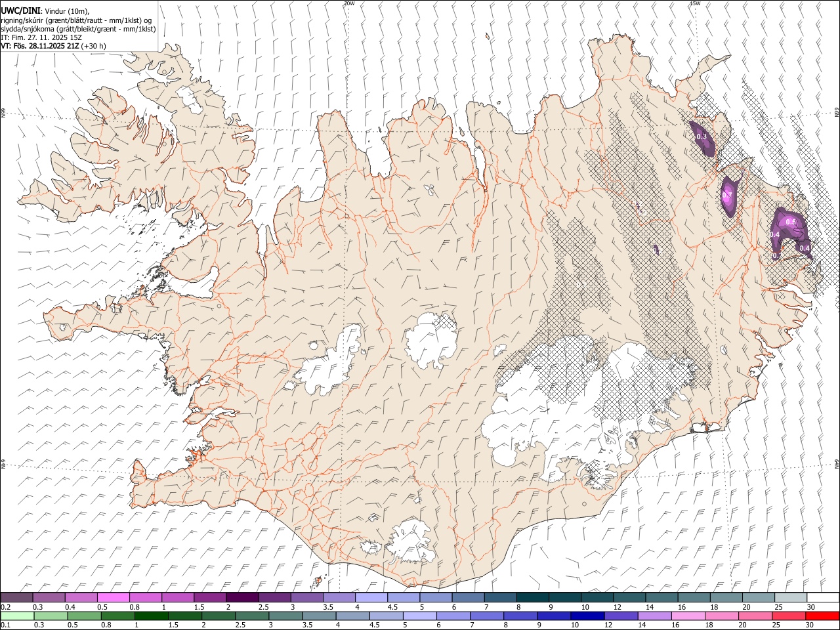840x630 pixels.
Task: Pick the dark mauve 0.2 snow swatch
Action: (x=16, y=597)
